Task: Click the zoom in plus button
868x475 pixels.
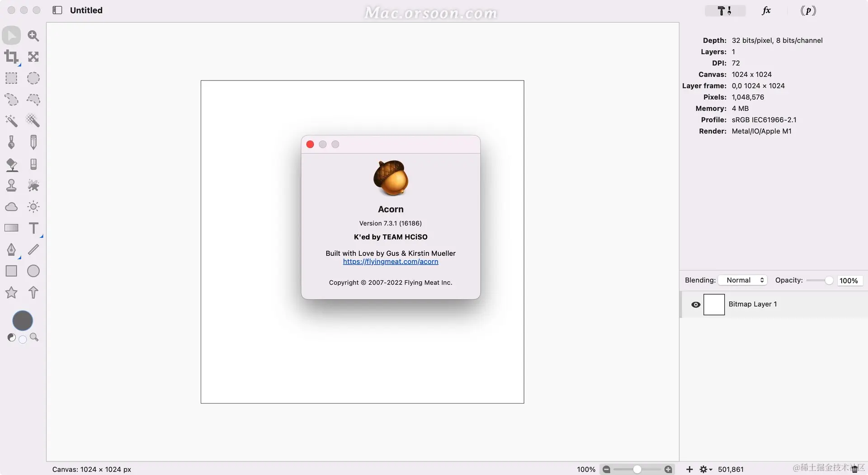Action: click(x=668, y=470)
